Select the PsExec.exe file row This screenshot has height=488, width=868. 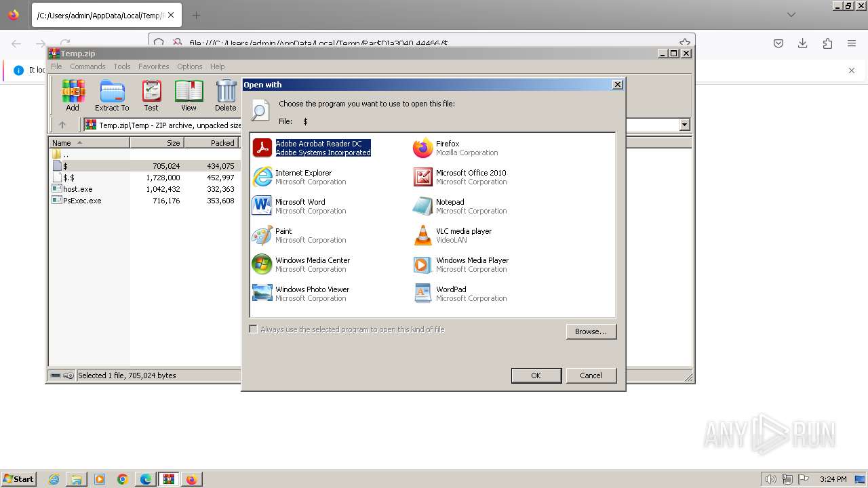144,201
